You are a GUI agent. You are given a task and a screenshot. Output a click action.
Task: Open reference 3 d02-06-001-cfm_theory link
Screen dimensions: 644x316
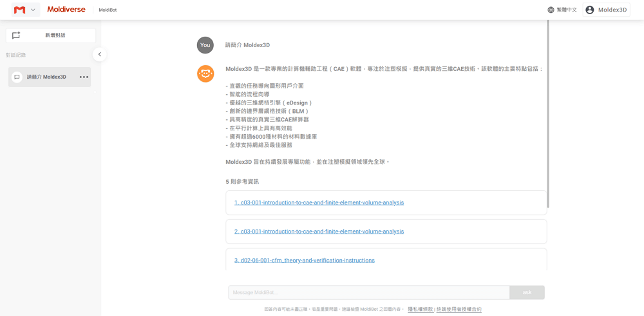tap(305, 261)
